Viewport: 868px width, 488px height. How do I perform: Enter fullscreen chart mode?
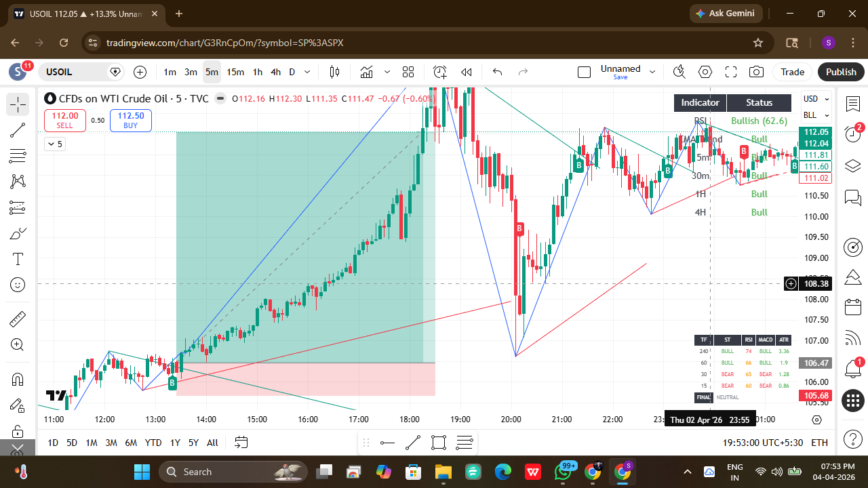731,72
